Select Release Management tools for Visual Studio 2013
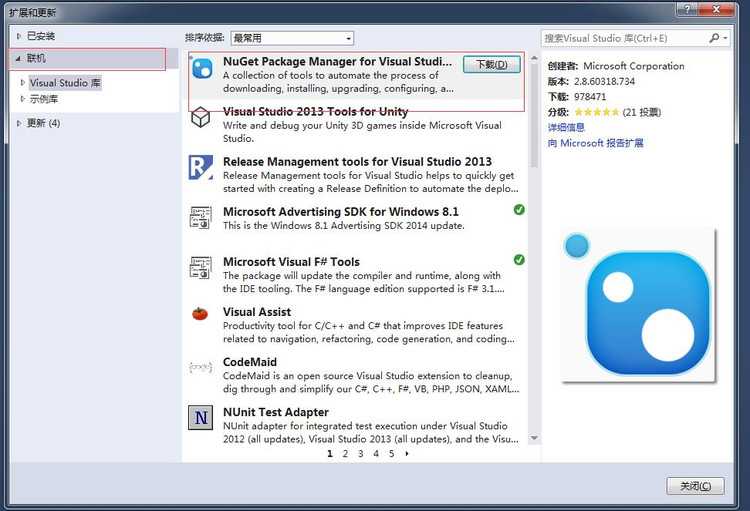This screenshot has width=750, height=511. tap(357, 162)
